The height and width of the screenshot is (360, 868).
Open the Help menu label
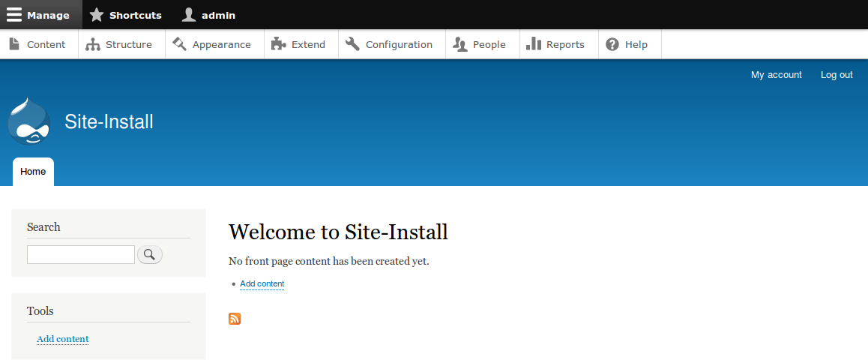pyautogui.click(x=636, y=45)
